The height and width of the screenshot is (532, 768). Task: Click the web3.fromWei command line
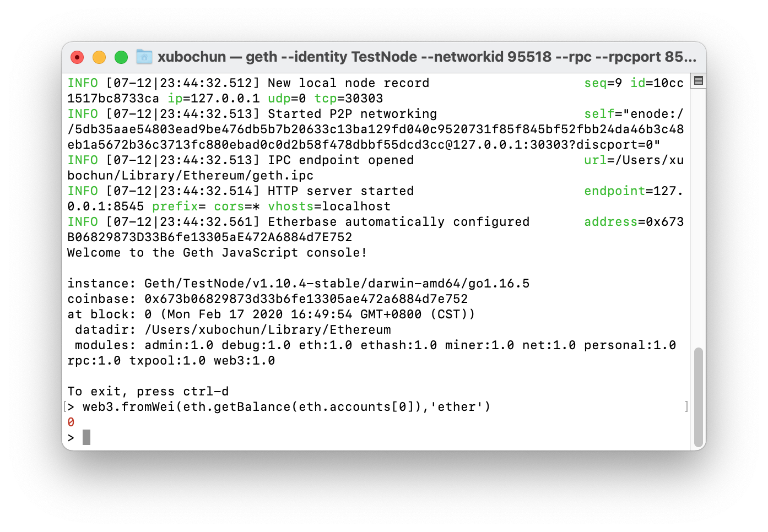(x=286, y=407)
